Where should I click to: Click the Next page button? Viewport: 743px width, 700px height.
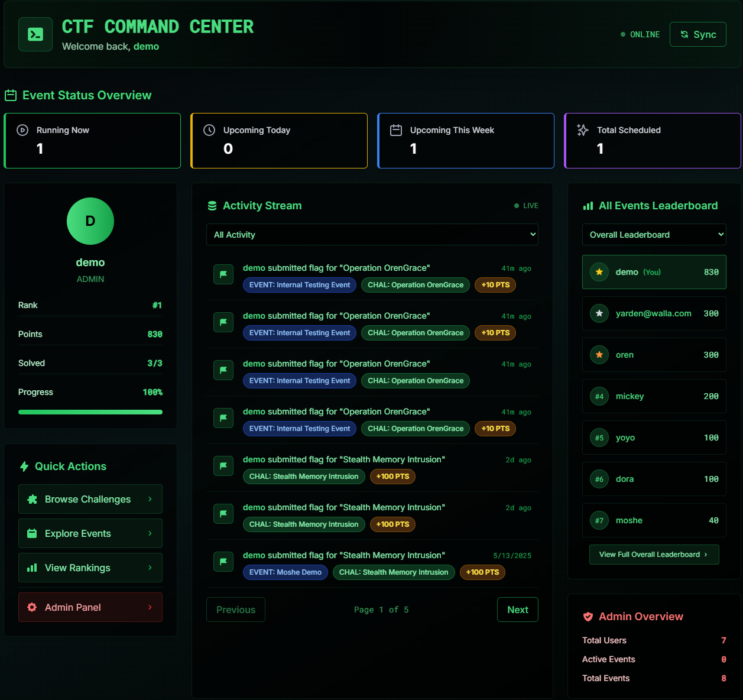pyautogui.click(x=518, y=610)
